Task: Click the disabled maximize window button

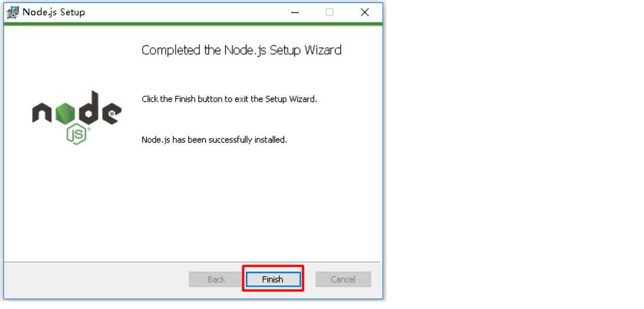Action: pyautogui.click(x=330, y=12)
